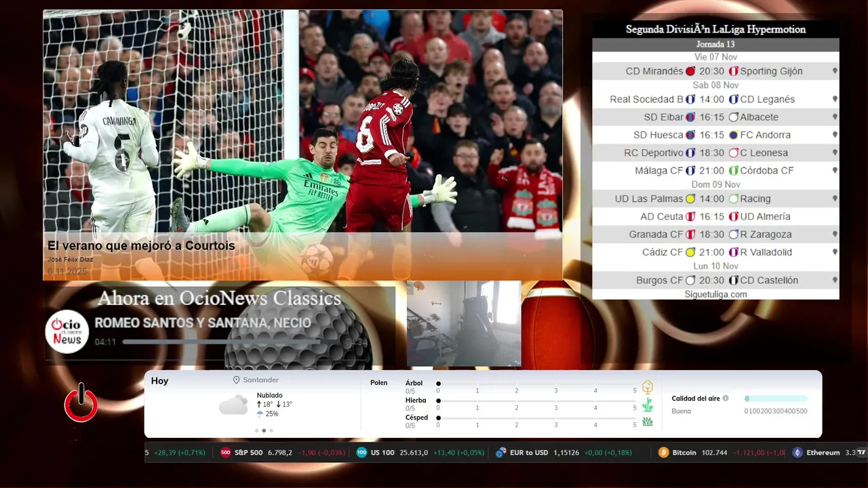Click the Hierba pollen level slider
The image size is (868, 488).
click(x=536, y=401)
